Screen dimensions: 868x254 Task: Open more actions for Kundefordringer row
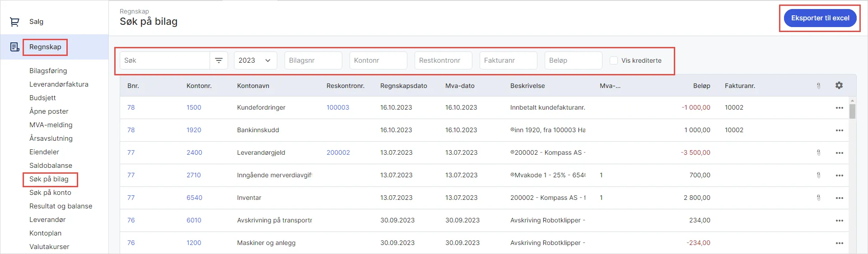point(840,108)
